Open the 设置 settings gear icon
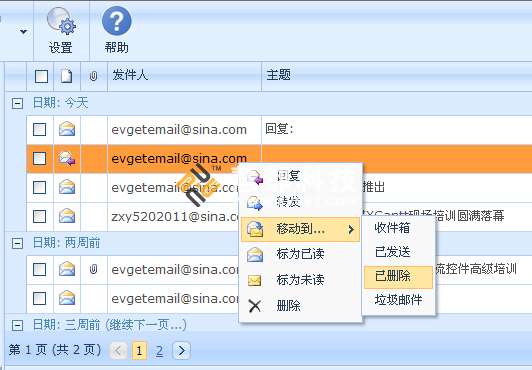Viewport: 532px width, 370px height. click(x=61, y=21)
